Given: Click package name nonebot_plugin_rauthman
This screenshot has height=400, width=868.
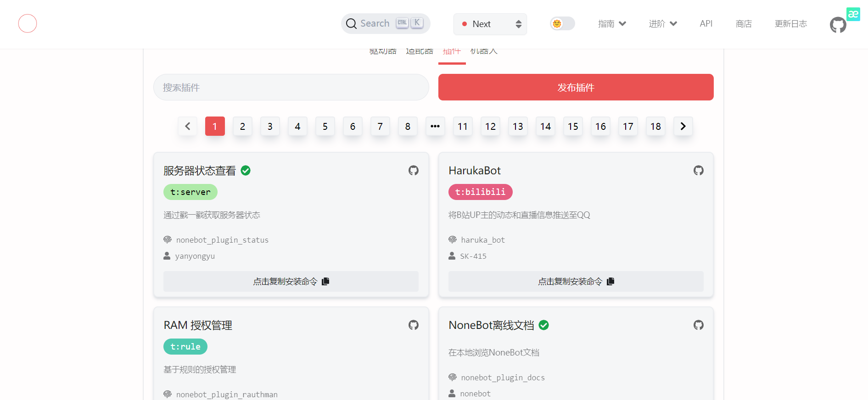Looking at the screenshot, I should (x=227, y=394).
